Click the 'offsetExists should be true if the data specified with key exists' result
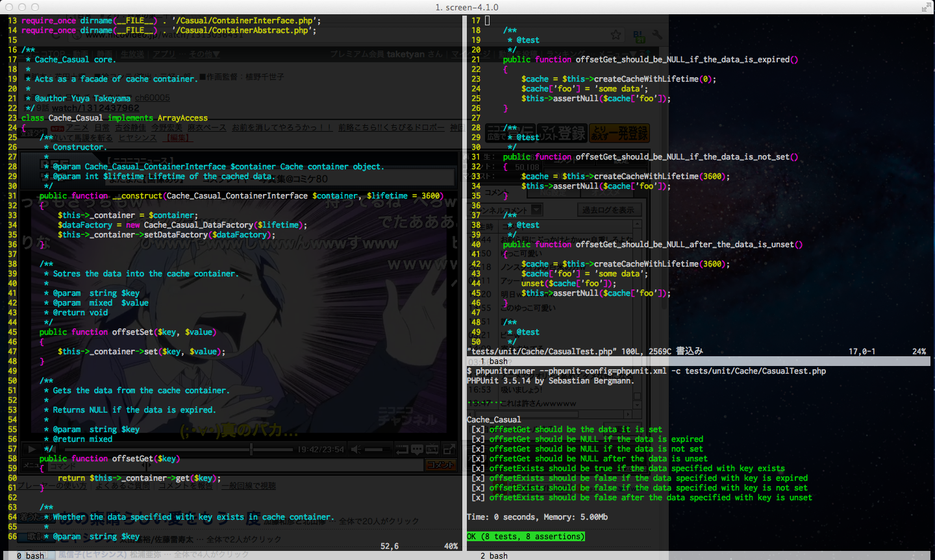 [637, 469]
